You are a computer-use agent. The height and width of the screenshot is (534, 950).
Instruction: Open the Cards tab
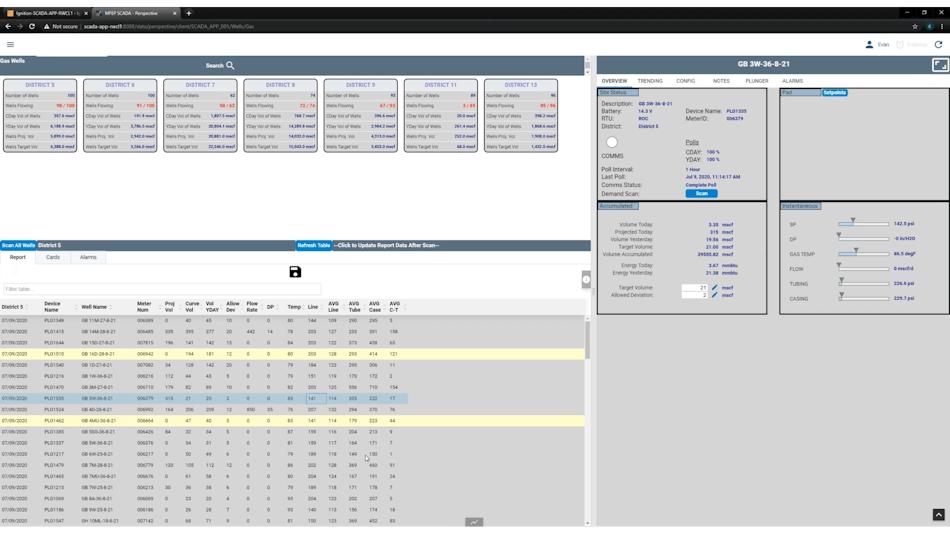pos(53,257)
